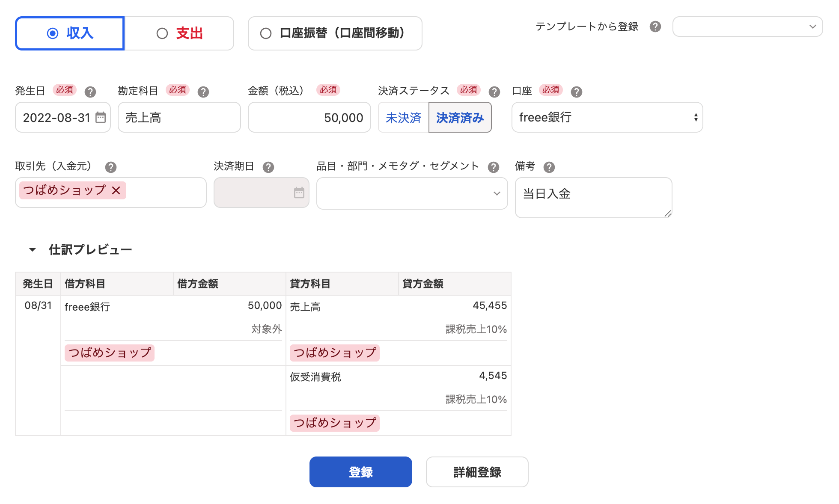Click the 08/31 date cell

38,305
